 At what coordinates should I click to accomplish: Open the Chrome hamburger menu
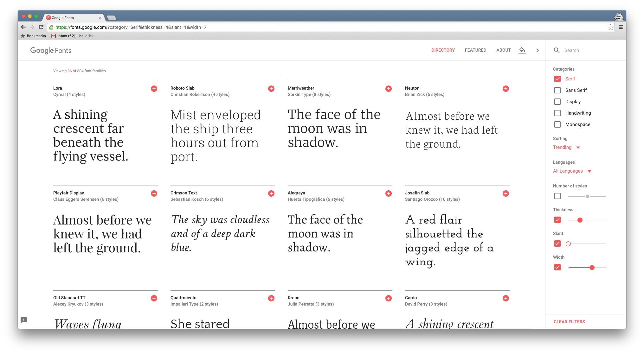click(x=621, y=27)
